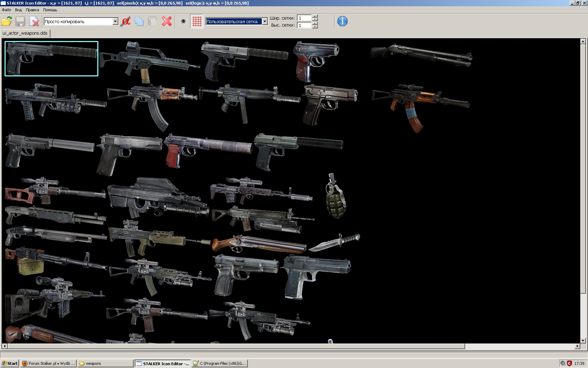Screen dimensions: 588x368
Task: Select the AKS-74U with wooden handguard
Action: coord(152,107)
